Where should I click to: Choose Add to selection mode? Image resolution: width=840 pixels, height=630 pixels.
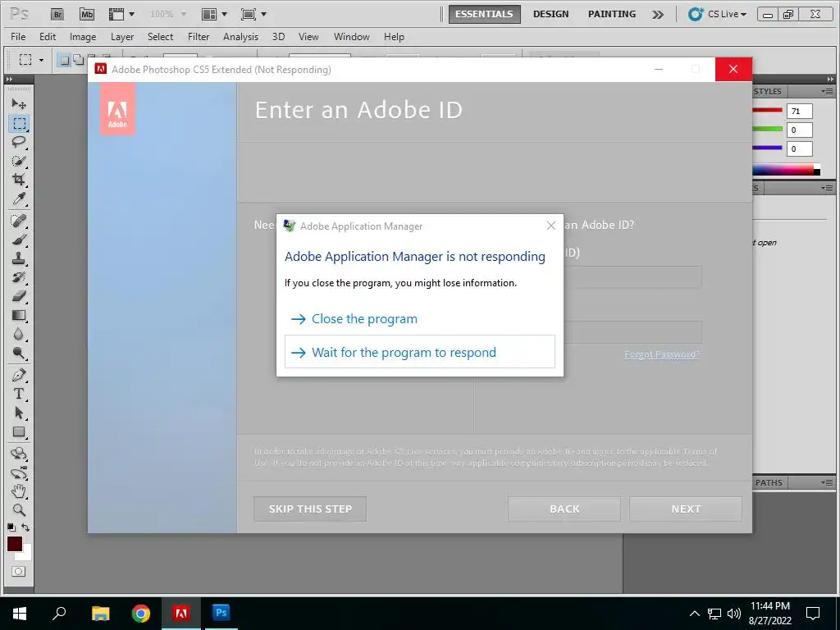78,60
